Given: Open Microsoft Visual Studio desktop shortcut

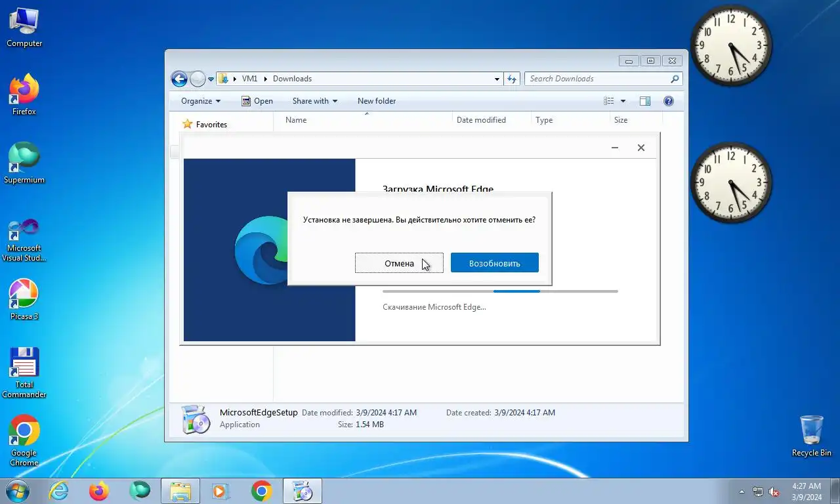Looking at the screenshot, I should pyautogui.click(x=24, y=240).
